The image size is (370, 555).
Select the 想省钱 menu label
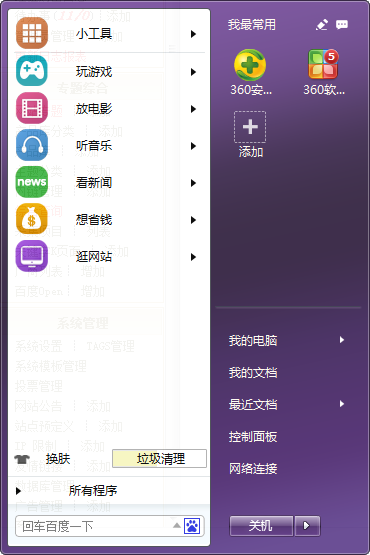94,220
